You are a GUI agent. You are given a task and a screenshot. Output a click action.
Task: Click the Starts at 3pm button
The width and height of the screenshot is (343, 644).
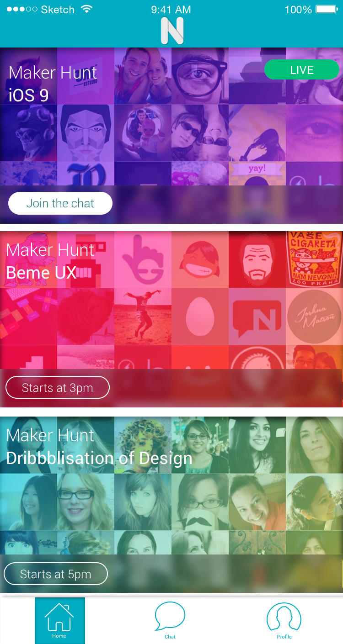pos(58,388)
